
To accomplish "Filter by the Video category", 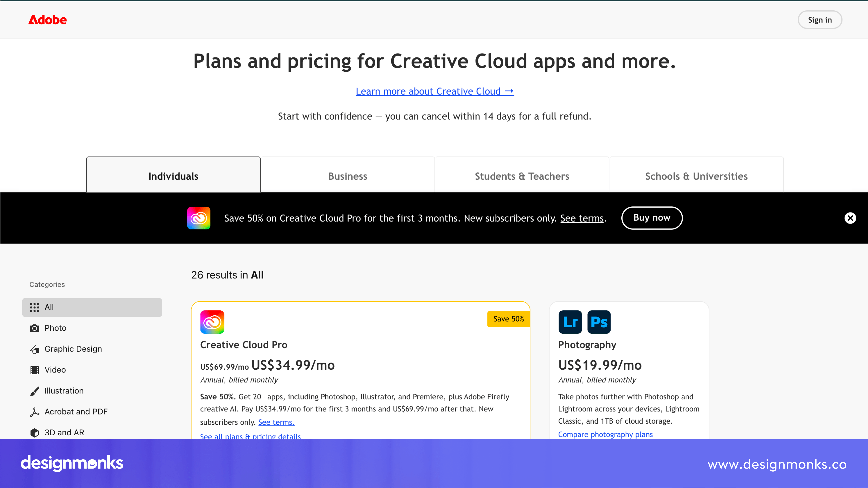I will tap(92, 370).
